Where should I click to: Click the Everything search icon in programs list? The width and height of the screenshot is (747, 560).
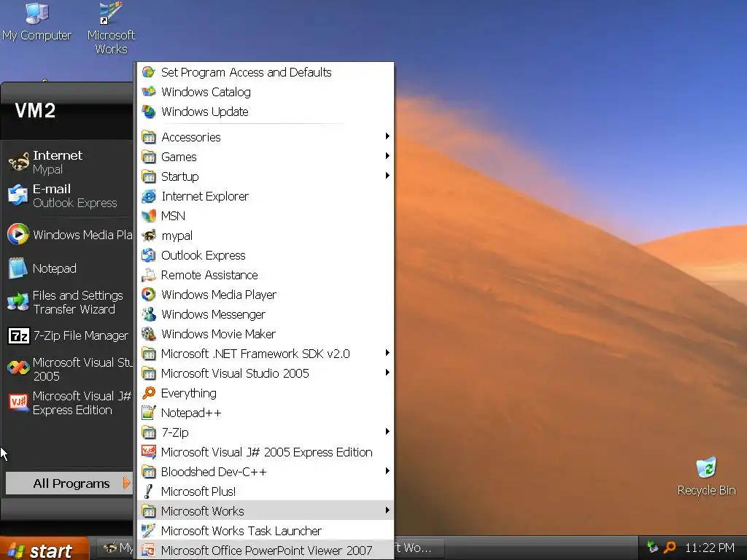click(149, 393)
